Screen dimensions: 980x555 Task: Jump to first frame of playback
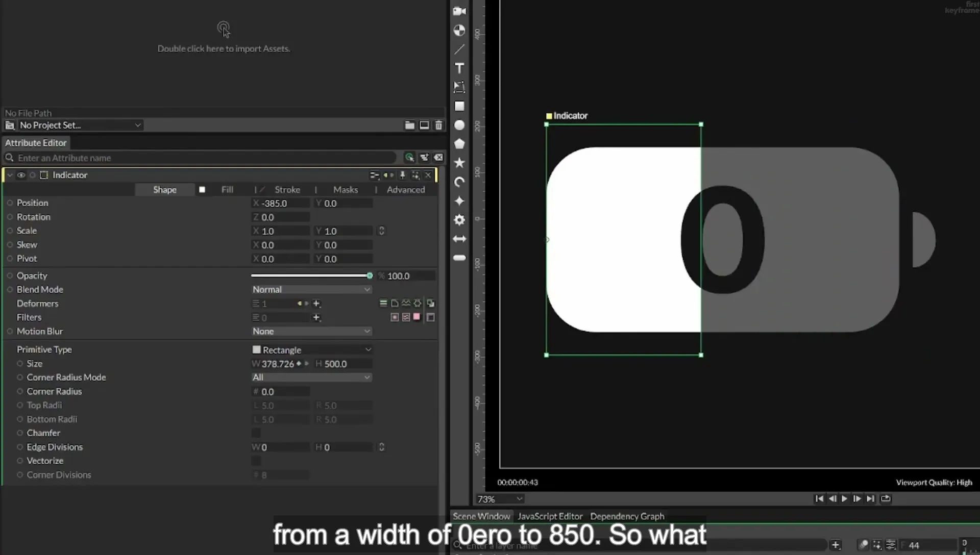click(x=819, y=498)
